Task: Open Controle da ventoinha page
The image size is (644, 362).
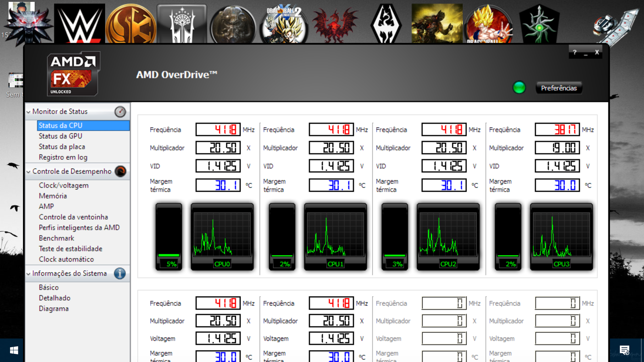Action: [73, 217]
